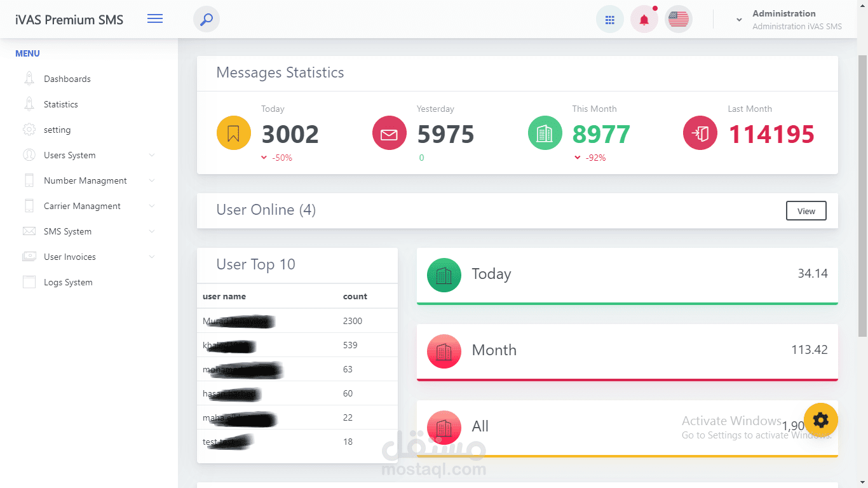868x488 pixels.
Task: Click the count 18 table cell
Action: click(348, 442)
